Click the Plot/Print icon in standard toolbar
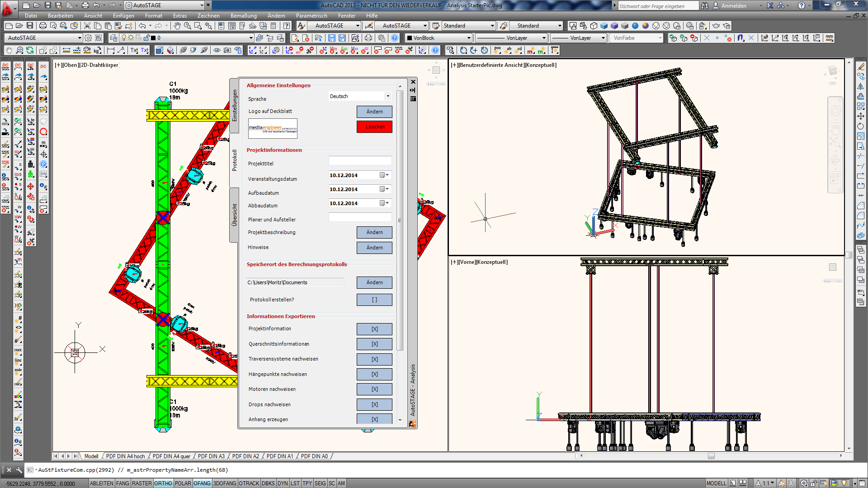 (x=43, y=26)
